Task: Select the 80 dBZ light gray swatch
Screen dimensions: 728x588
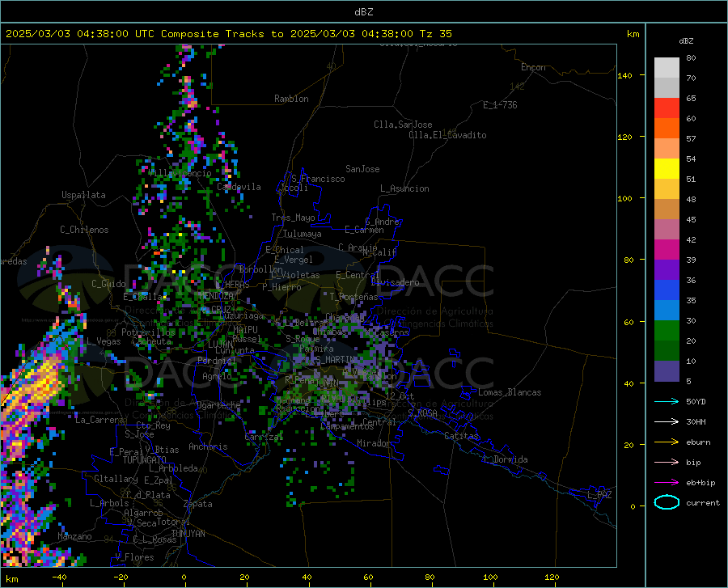Action: click(x=667, y=68)
